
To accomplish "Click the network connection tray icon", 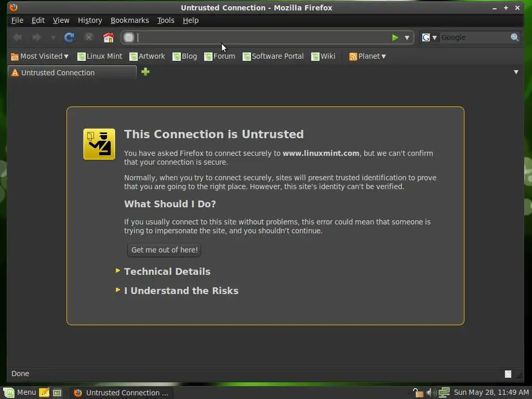I will click(x=444, y=393).
